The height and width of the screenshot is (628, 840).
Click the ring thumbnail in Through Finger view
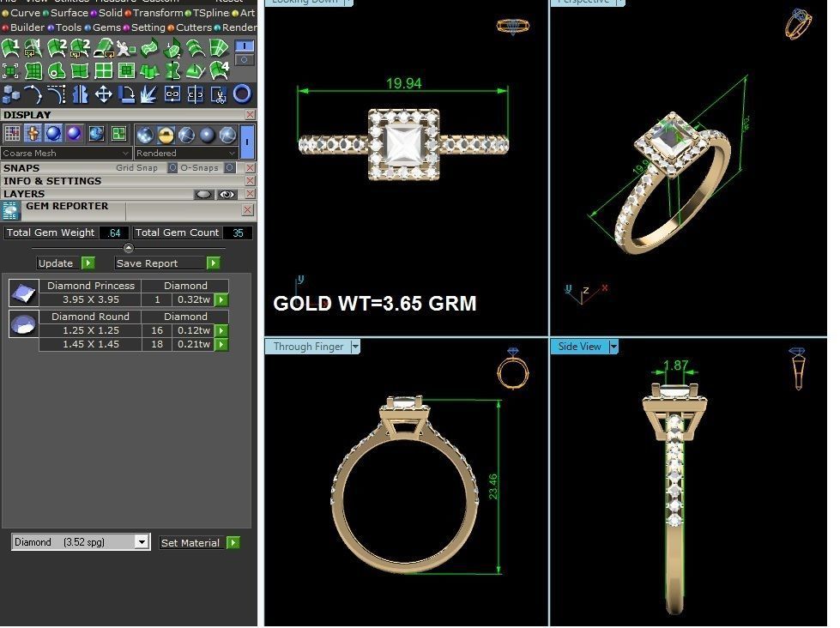pos(513,367)
